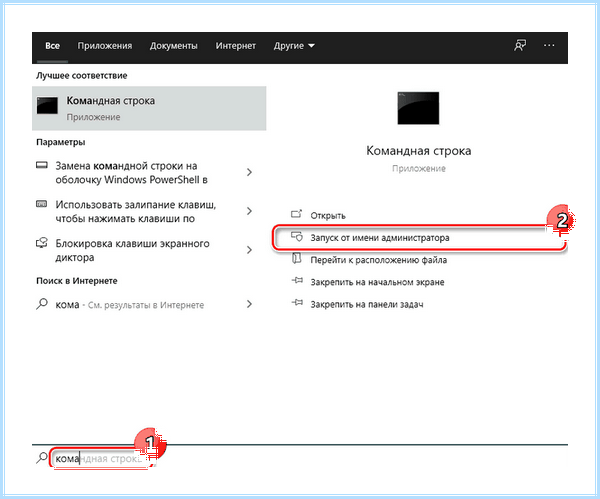Click large Command Prompt thumbnail in preview pane
Screen dimensions: 600x499
pyautogui.click(x=418, y=108)
